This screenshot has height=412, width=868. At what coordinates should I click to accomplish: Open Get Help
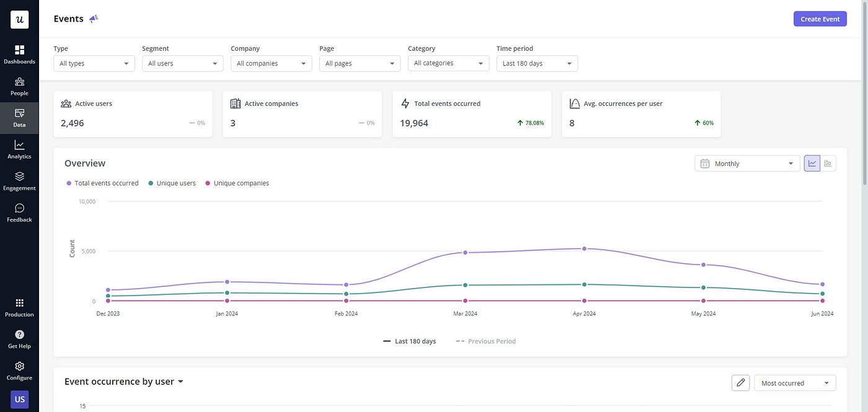click(x=19, y=340)
